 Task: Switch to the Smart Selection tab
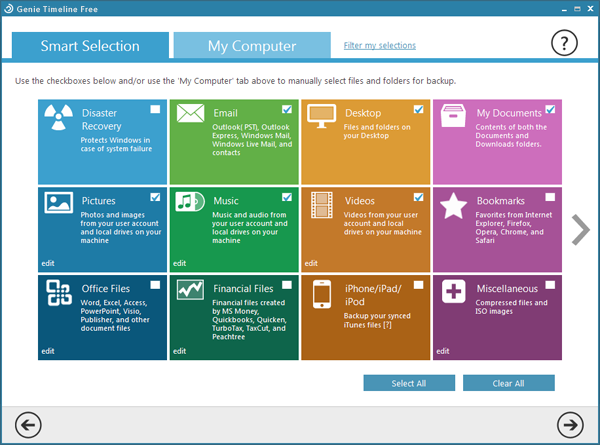click(90, 46)
